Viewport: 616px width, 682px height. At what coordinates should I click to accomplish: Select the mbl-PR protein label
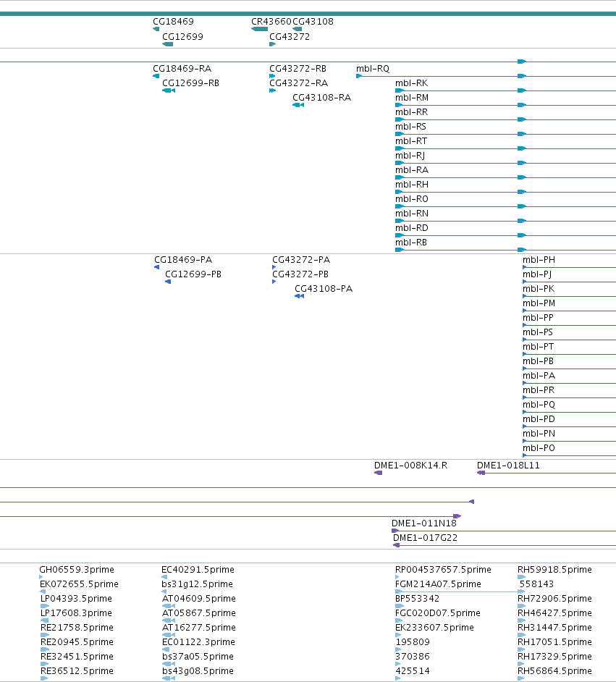click(x=538, y=390)
